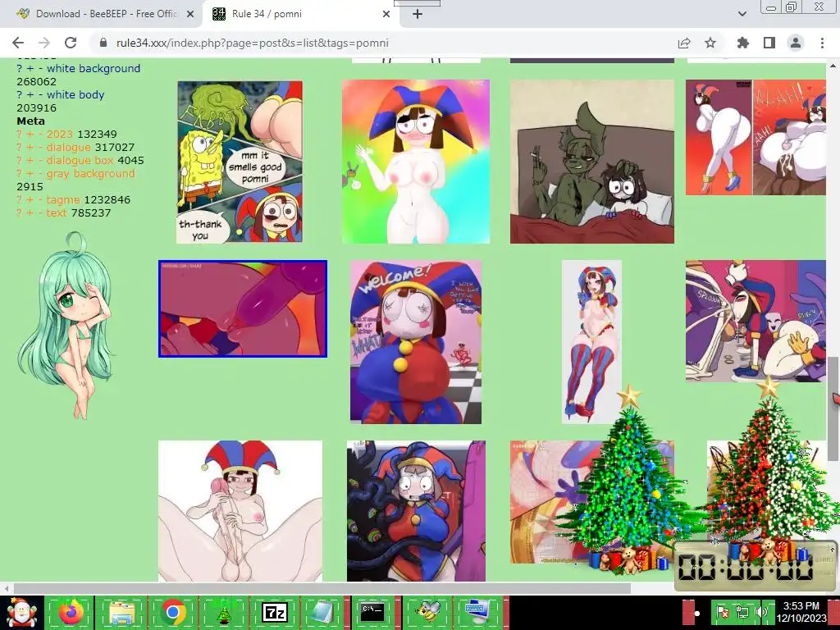Open the clock showing 3:53 PM

(x=801, y=612)
